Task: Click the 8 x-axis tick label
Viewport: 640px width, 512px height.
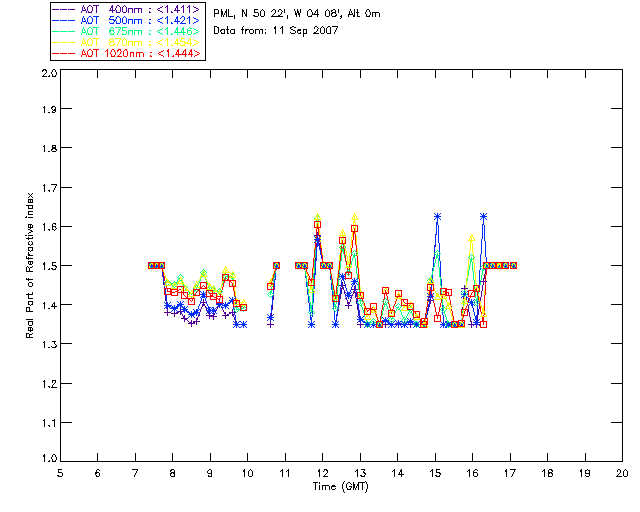Action: click(x=173, y=473)
